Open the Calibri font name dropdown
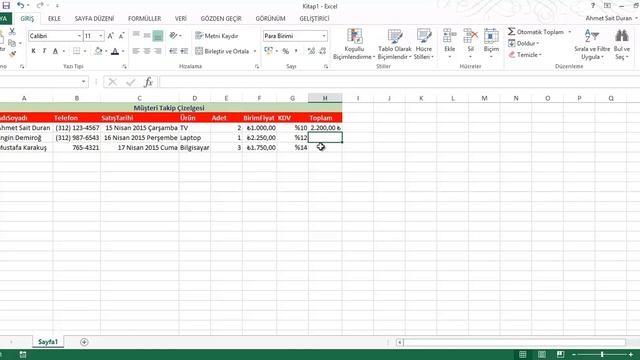Screen dimensions: 640x360 [79, 36]
